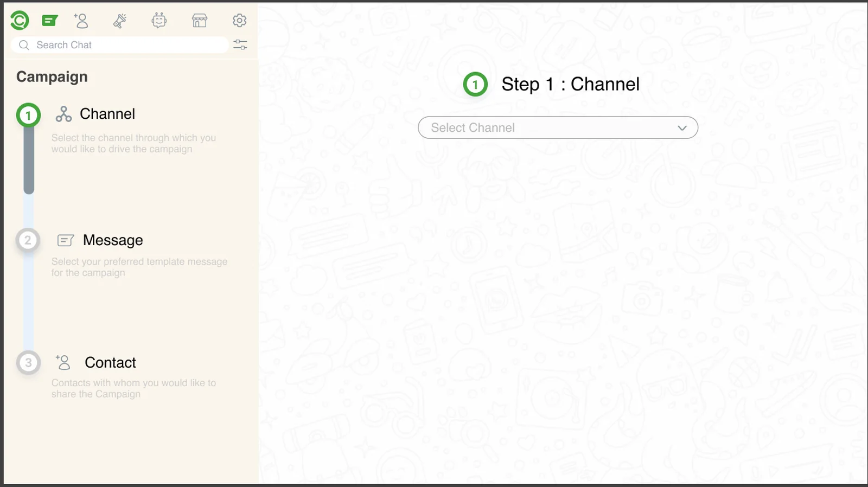This screenshot has width=868, height=487.
Task: Click the 'Select the channel through which' description
Action: [133, 143]
